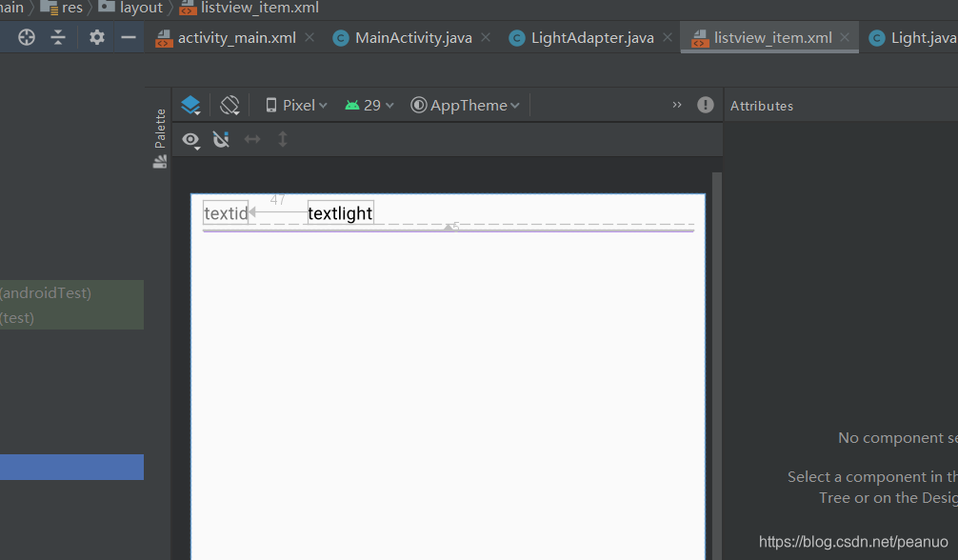Image resolution: width=958 pixels, height=560 pixels.
Task: Select the textid view in design
Action: pos(226,212)
